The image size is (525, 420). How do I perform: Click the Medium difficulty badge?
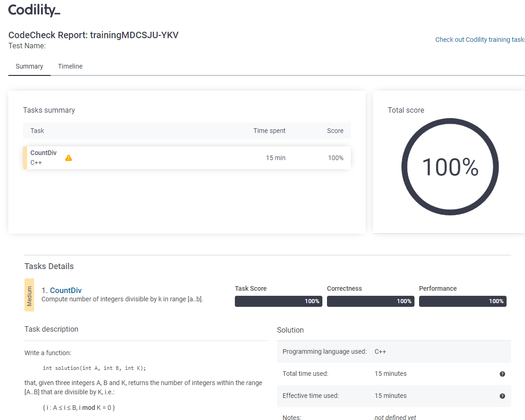(29, 295)
